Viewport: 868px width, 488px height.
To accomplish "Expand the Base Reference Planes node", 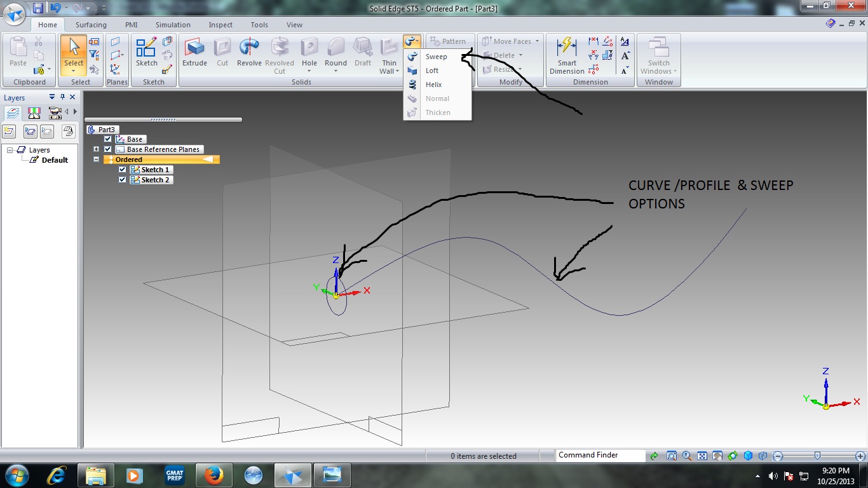I will tap(96, 149).
